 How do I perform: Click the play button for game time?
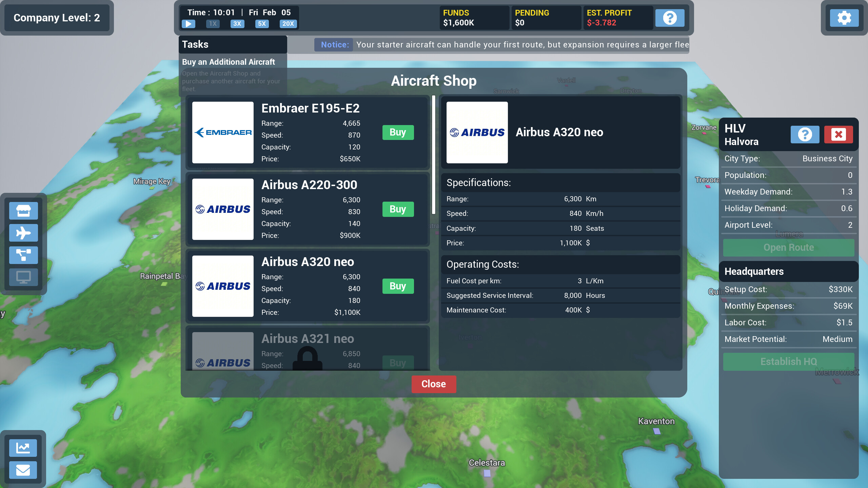pyautogui.click(x=189, y=24)
